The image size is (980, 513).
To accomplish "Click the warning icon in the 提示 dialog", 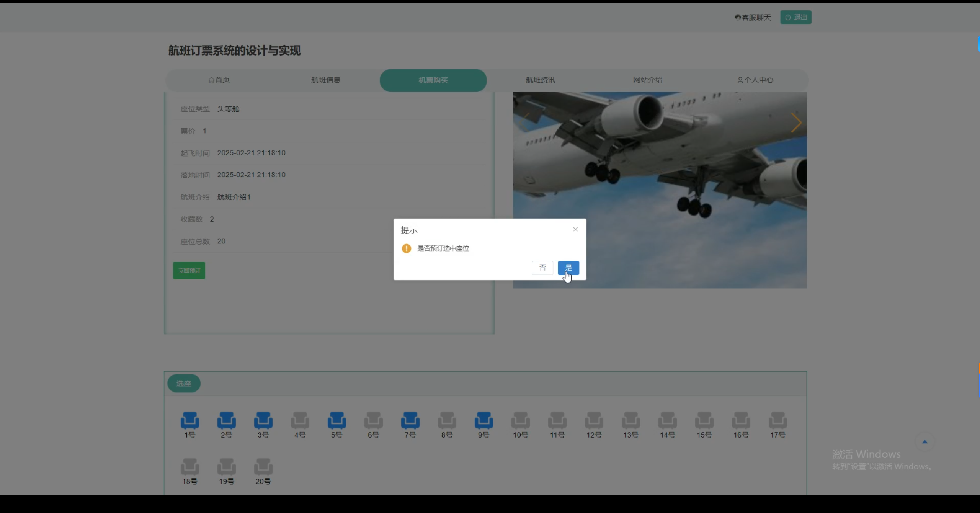I will pos(406,248).
